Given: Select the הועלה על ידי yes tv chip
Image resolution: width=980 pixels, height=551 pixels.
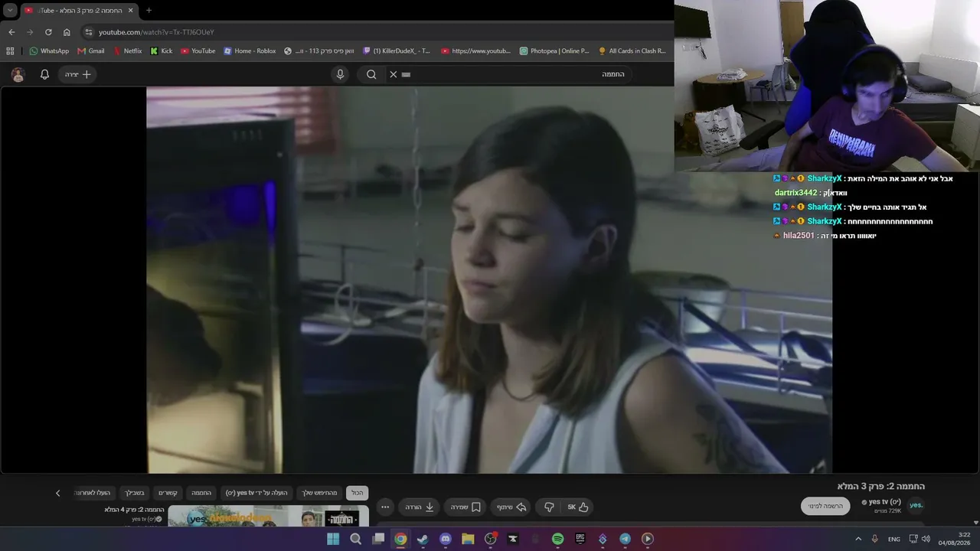Looking at the screenshot, I should 256,493.
